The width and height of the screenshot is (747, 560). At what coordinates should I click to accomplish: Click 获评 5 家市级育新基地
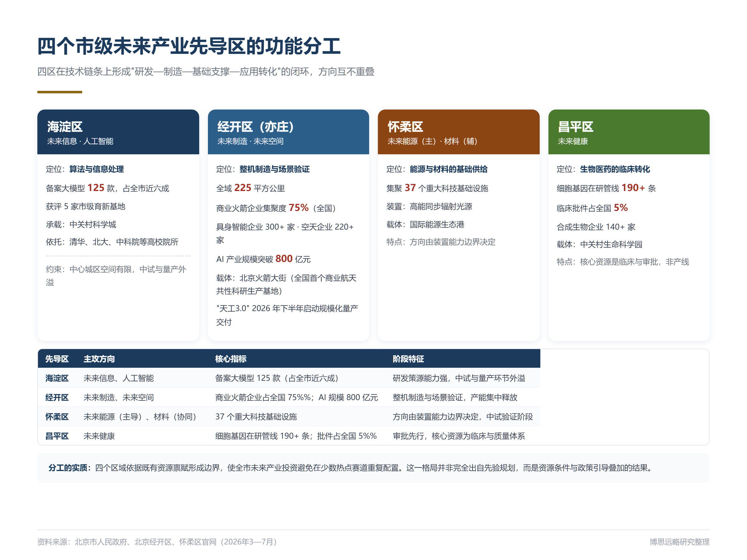pyautogui.click(x=86, y=206)
